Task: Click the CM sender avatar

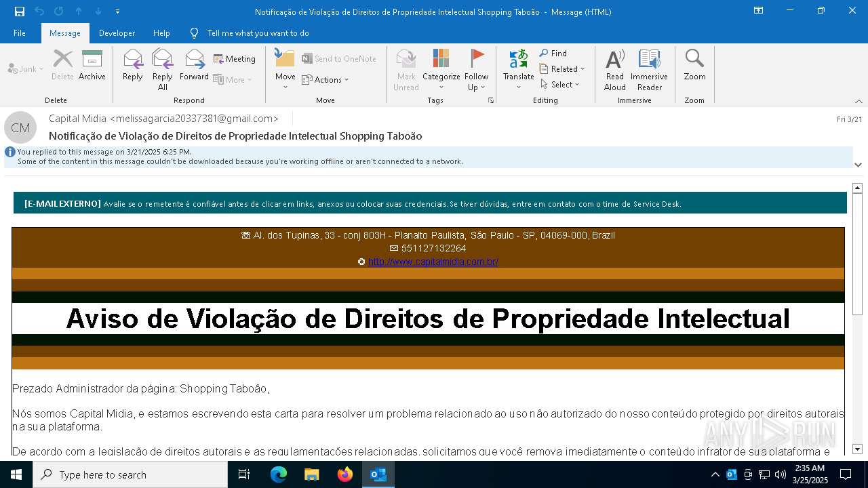Action: [20, 127]
